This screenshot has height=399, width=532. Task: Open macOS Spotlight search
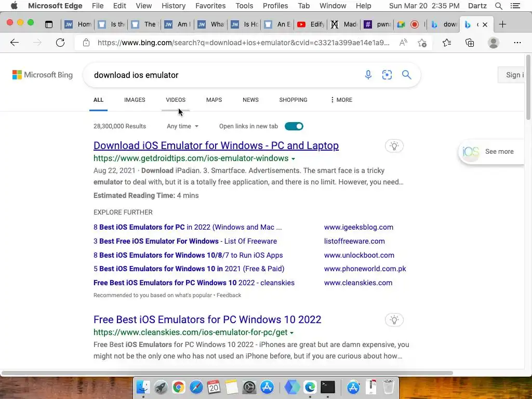coord(498,6)
